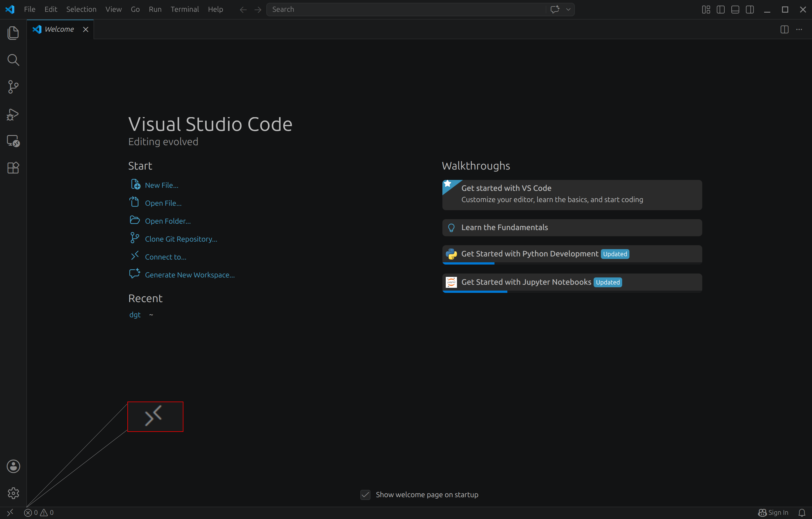812x519 pixels.
Task: Click the Copilot Sign In status item
Action: [773, 513]
